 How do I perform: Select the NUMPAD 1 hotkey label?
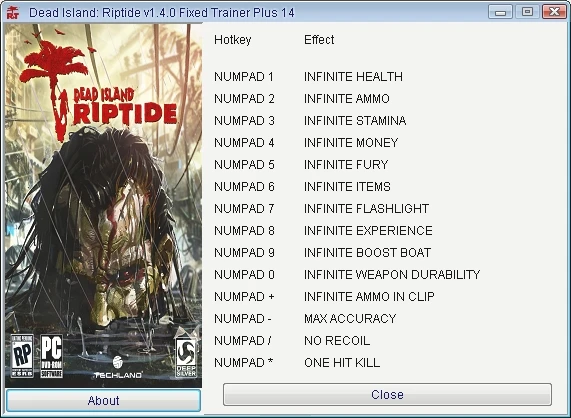click(x=244, y=77)
